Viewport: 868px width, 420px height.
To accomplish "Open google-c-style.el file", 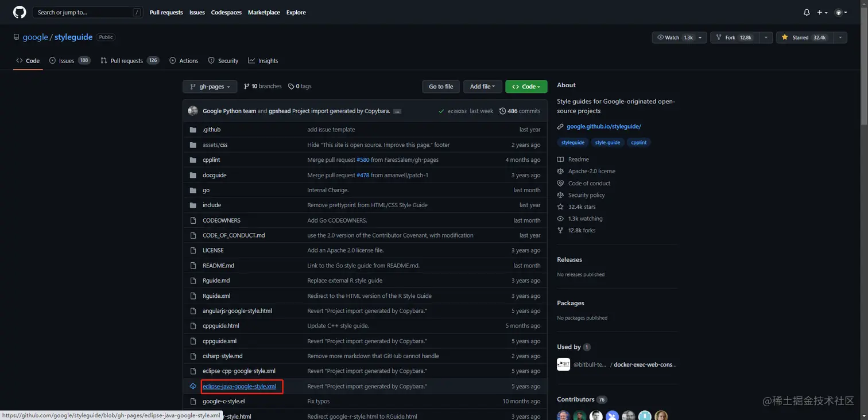I will tap(223, 401).
